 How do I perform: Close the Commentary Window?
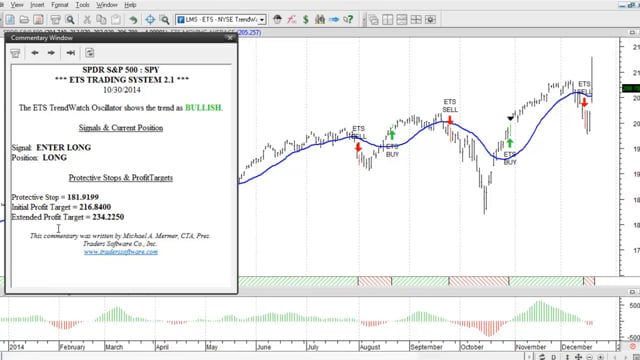[x=230, y=38]
